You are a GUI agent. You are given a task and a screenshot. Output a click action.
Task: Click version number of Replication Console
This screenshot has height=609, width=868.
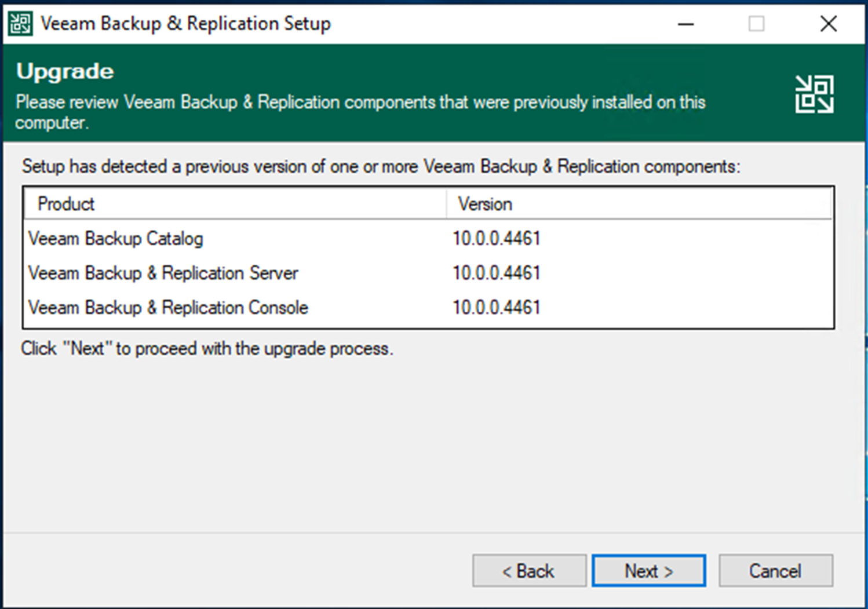coord(497,308)
